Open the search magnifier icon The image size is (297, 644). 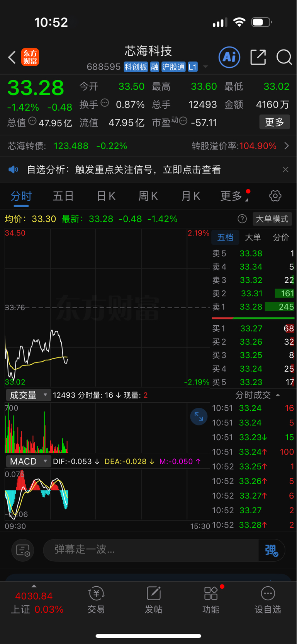284,57
